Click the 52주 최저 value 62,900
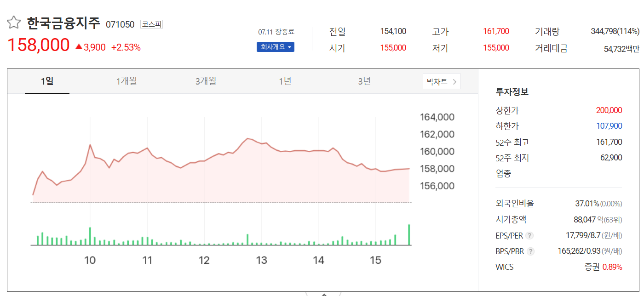Screen dimensions: 644x296 (611, 158)
